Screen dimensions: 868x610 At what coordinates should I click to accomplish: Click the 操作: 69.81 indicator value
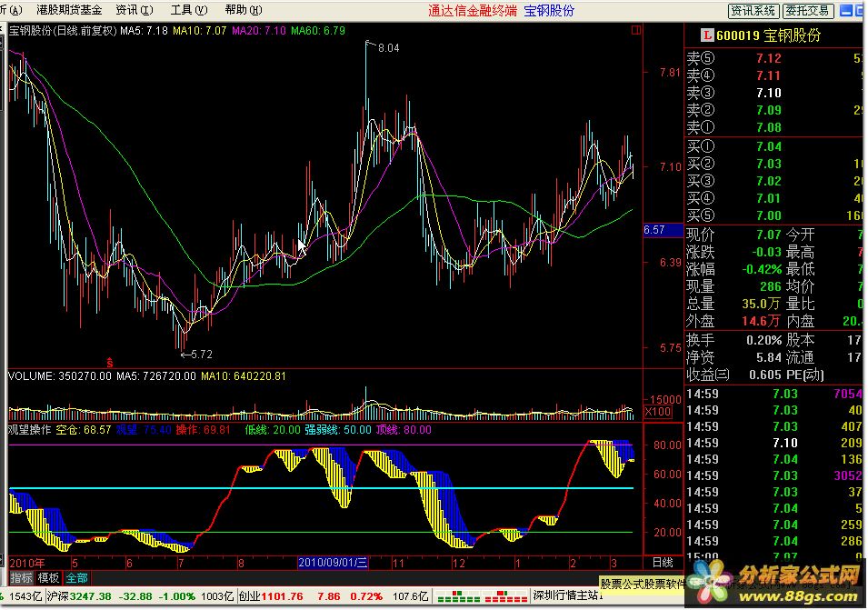[x=203, y=430]
